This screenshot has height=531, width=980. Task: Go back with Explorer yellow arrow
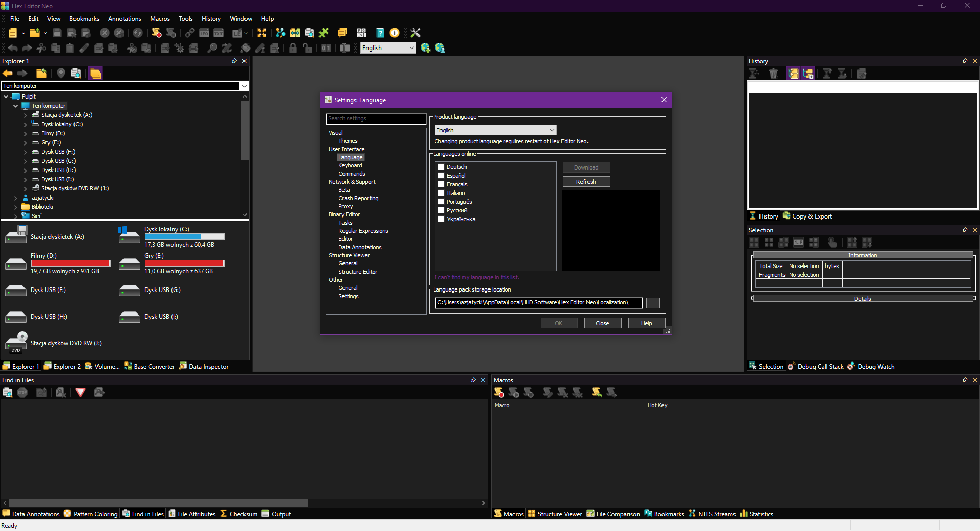point(8,74)
